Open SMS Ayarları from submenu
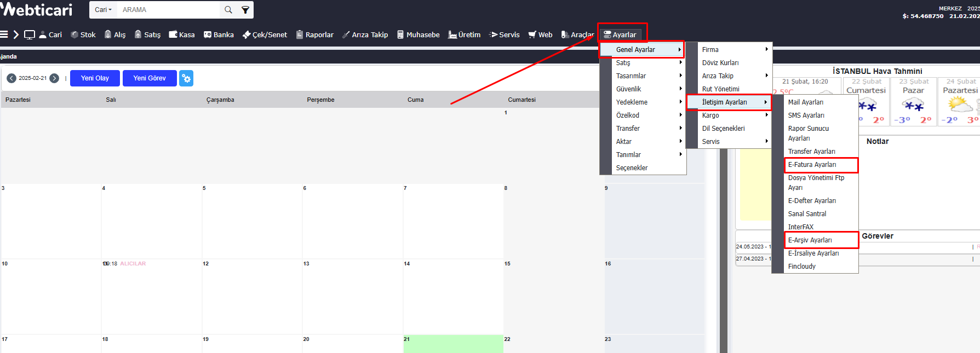The height and width of the screenshot is (353, 980). [806, 115]
